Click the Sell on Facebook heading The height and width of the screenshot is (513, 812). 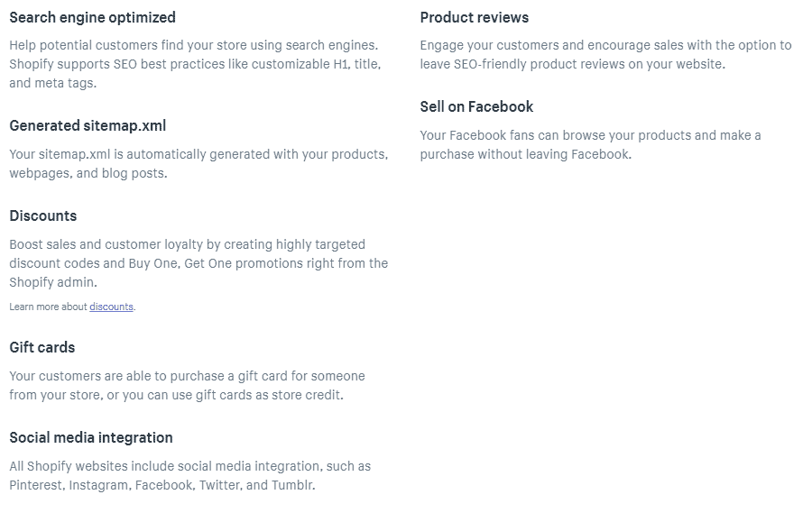pyautogui.click(x=476, y=106)
